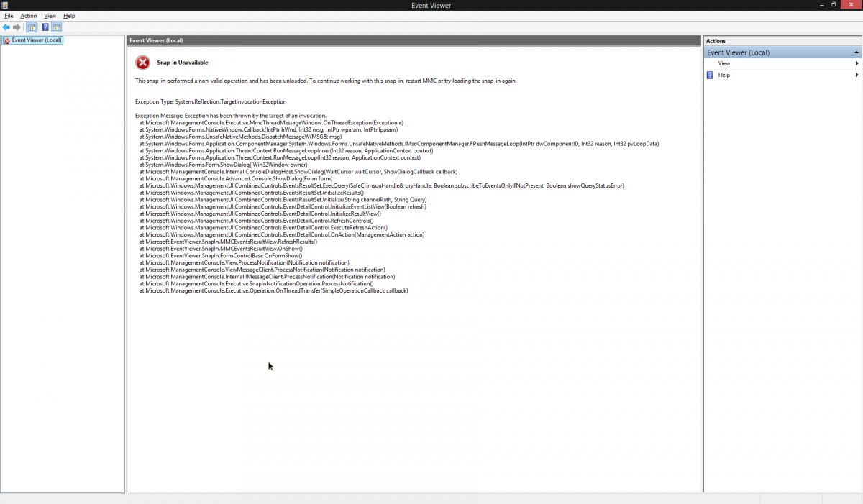The image size is (863, 504).
Task: Click the large red Snap-in Unavailable error icon
Action: 143,63
